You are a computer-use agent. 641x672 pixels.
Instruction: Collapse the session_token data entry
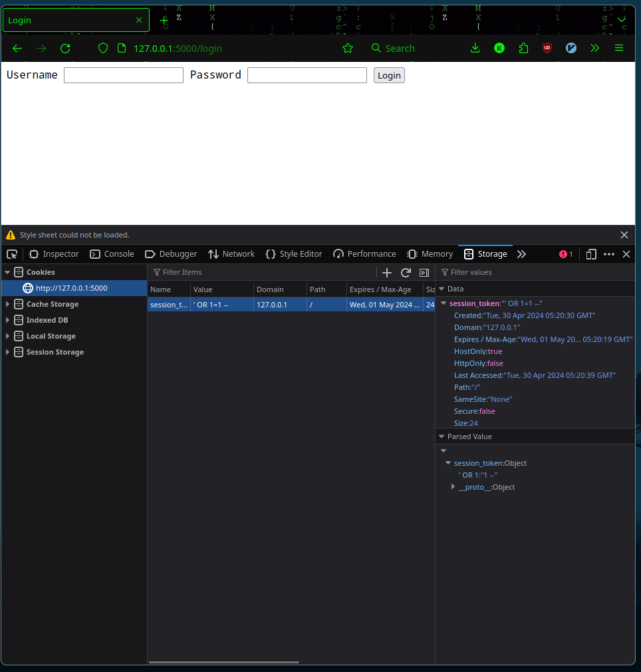pyautogui.click(x=444, y=303)
